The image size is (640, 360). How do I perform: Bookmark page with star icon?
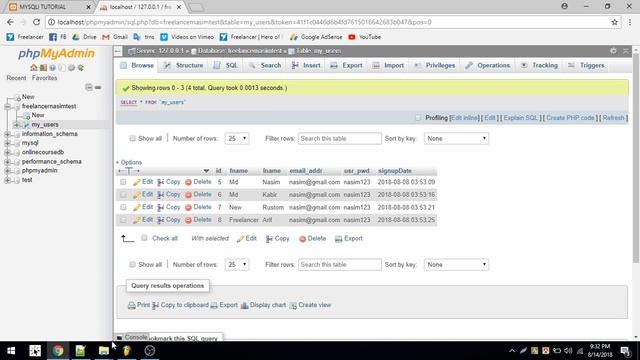[614, 22]
